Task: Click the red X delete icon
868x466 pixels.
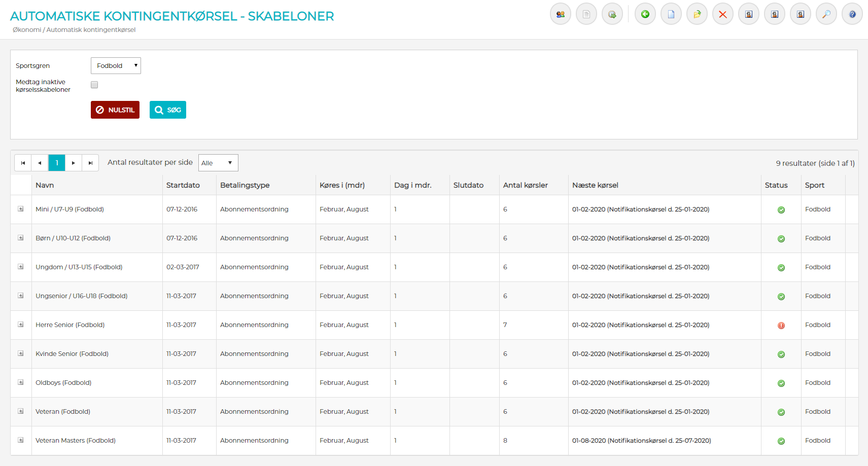Action: (x=722, y=14)
